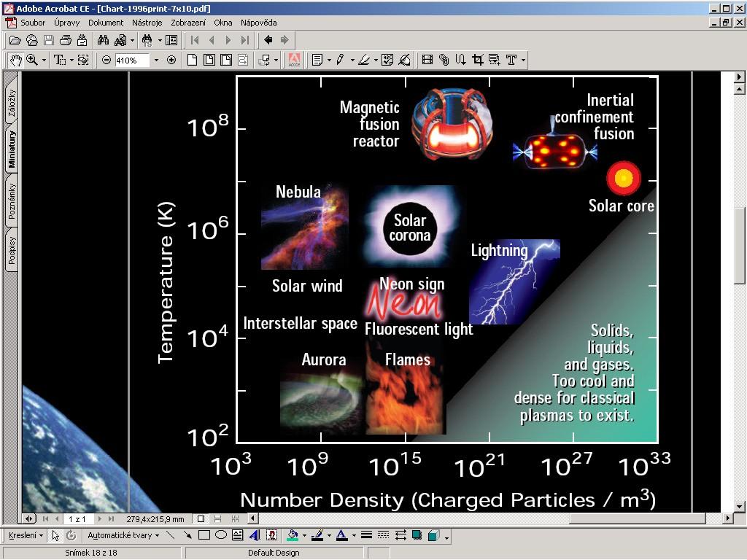The height and width of the screenshot is (560, 747).
Task: Click the black Go to previous view arrow
Action: pyautogui.click(x=268, y=41)
